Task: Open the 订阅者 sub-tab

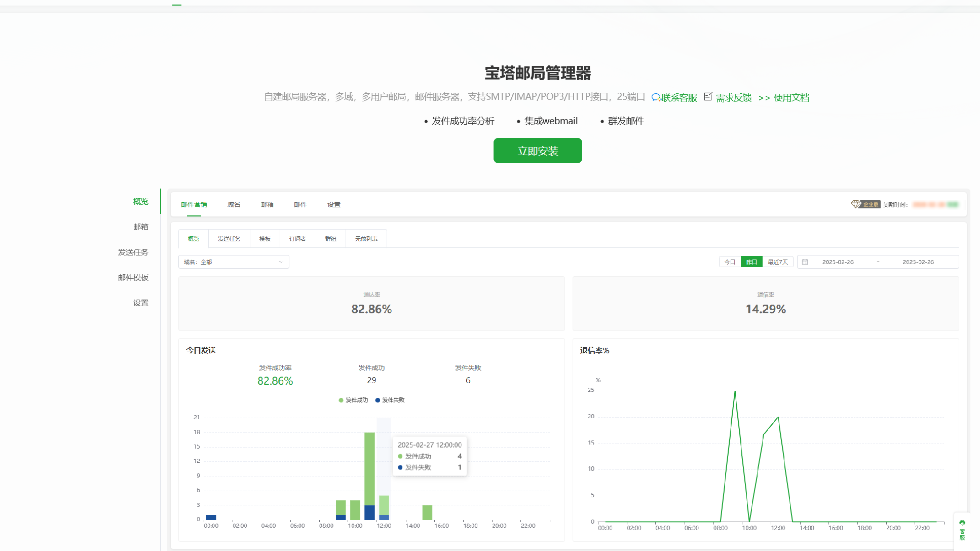Action: click(x=297, y=238)
